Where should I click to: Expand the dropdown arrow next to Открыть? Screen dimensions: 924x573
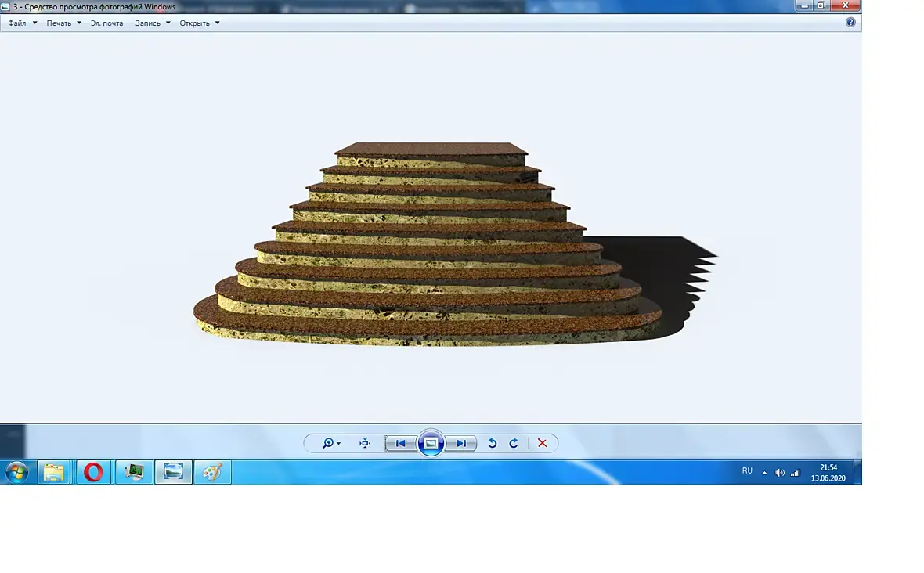pyautogui.click(x=218, y=23)
